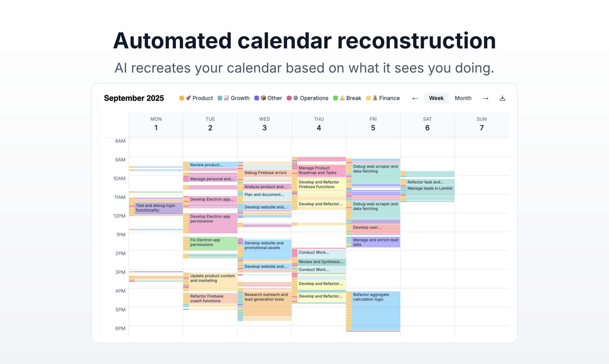The image size is (609, 364).
Task: Click the Operations gear icon in legend
Action: pyautogui.click(x=296, y=98)
